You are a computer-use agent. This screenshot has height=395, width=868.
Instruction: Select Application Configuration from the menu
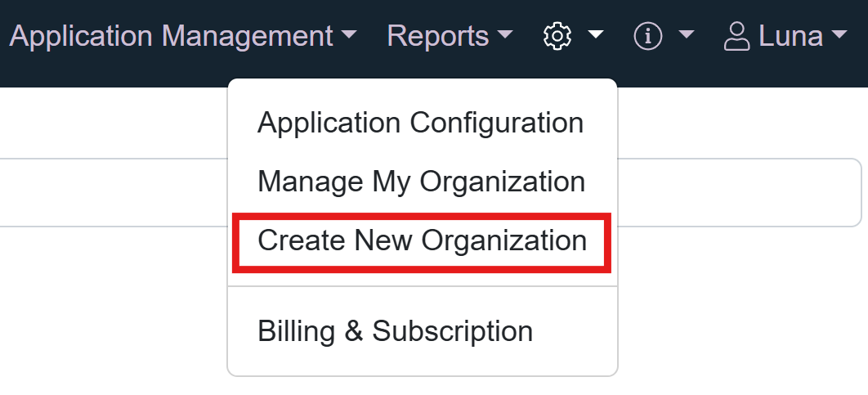420,123
